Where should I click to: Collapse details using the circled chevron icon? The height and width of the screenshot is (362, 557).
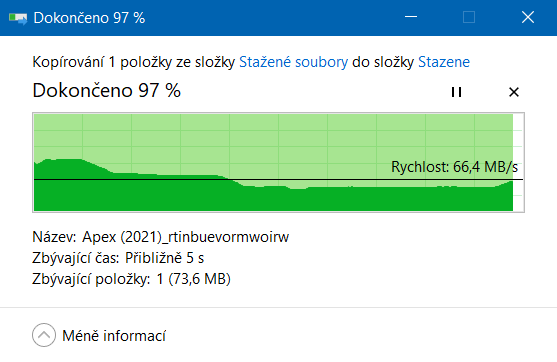point(44,335)
